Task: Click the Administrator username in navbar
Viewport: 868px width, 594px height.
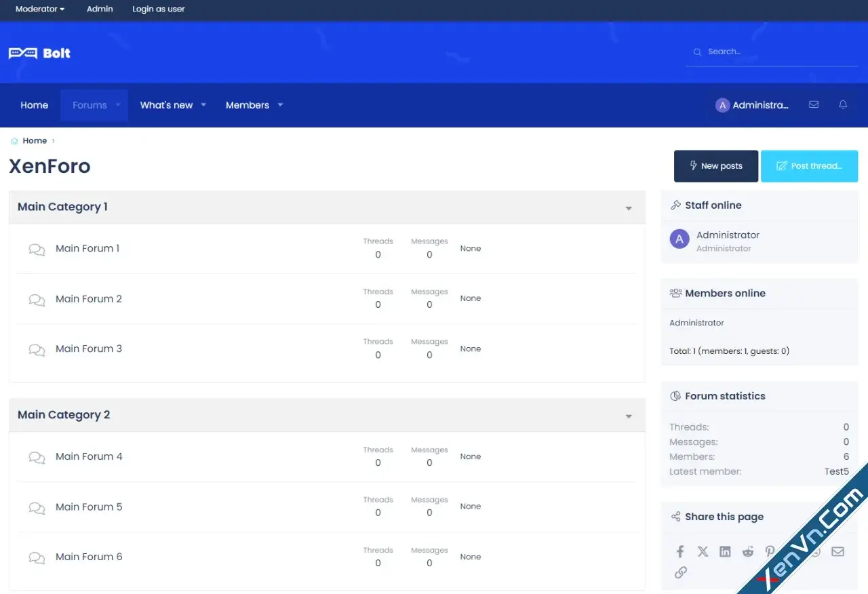Action: pyautogui.click(x=760, y=105)
